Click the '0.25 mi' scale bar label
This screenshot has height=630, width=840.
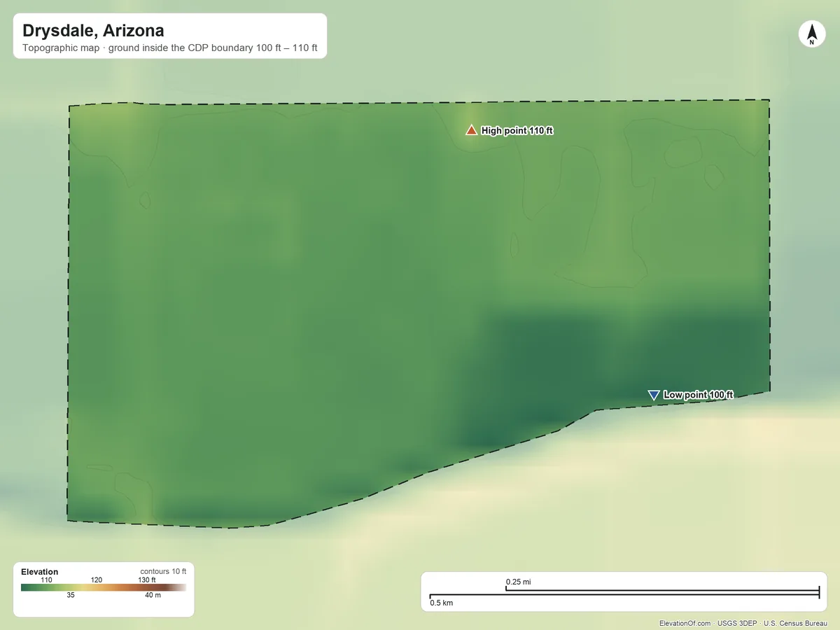519,582
